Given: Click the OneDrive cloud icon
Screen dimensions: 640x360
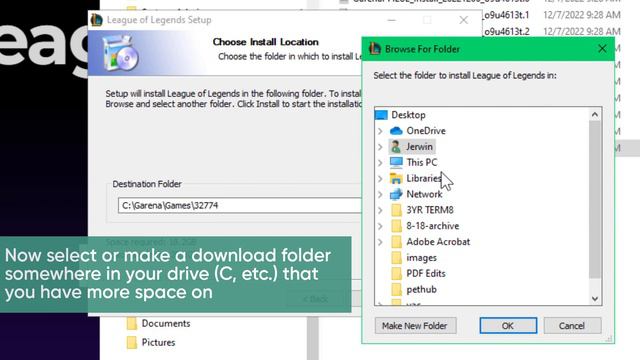Looking at the screenshot, I should 396,131.
